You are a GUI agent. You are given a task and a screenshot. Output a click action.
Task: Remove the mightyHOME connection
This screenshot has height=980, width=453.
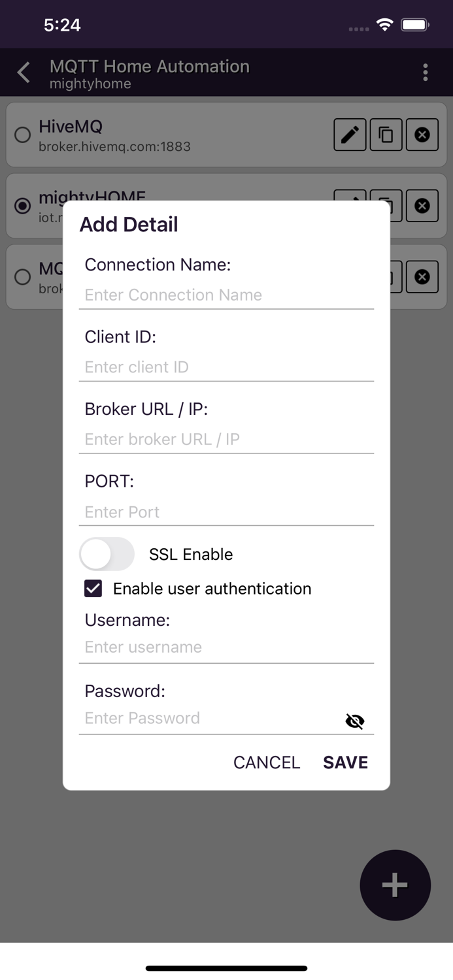click(x=422, y=206)
